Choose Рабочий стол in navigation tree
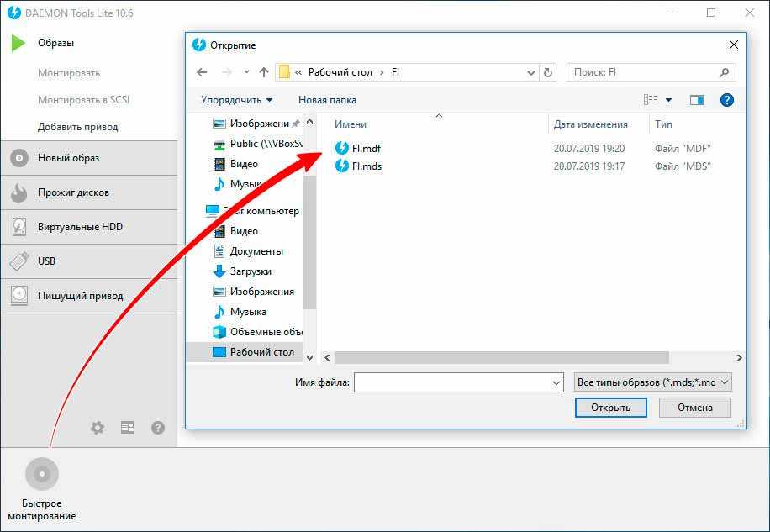Screen dimensions: 770x532 point(261,352)
